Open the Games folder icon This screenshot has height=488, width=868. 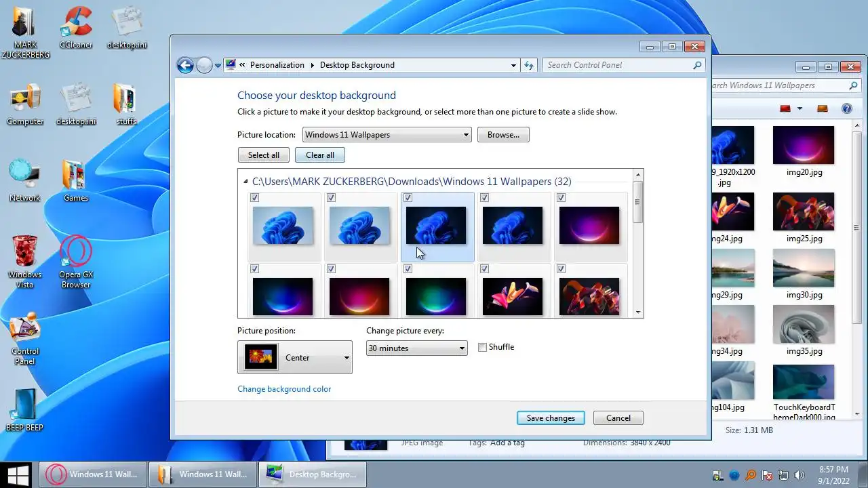[76, 180]
